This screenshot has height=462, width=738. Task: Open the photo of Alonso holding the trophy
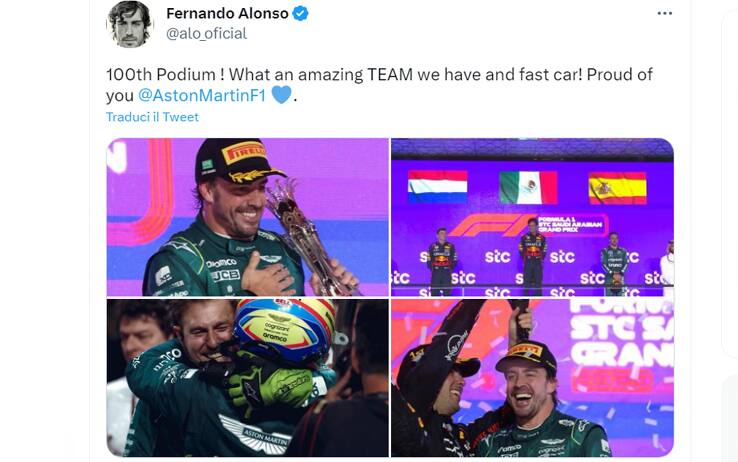click(247, 217)
